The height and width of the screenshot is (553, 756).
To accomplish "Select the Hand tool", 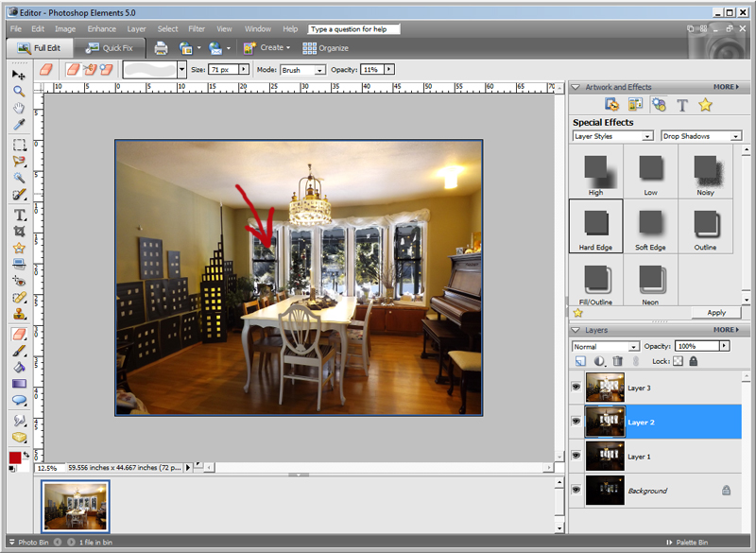I will tap(19, 108).
